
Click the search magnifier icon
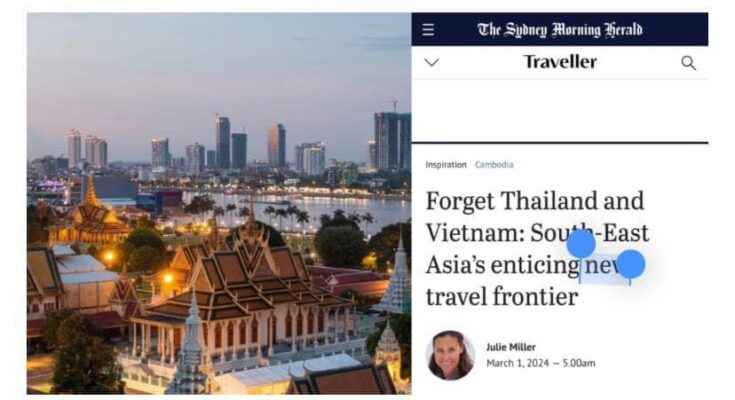coord(688,63)
